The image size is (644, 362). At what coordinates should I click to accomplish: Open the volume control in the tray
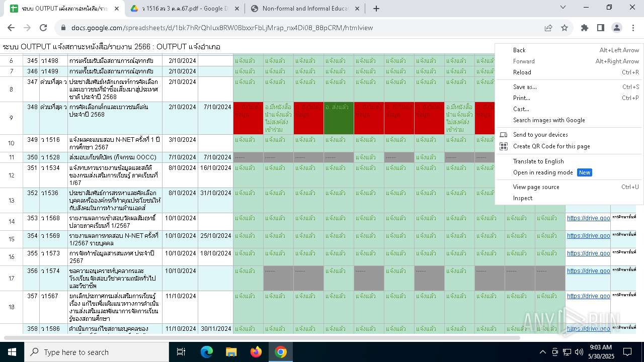click(579, 352)
